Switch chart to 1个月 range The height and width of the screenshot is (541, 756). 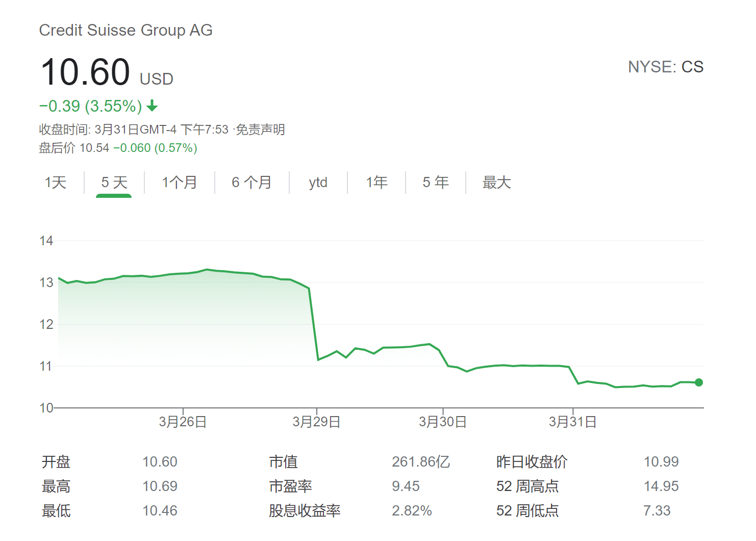tap(179, 183)
